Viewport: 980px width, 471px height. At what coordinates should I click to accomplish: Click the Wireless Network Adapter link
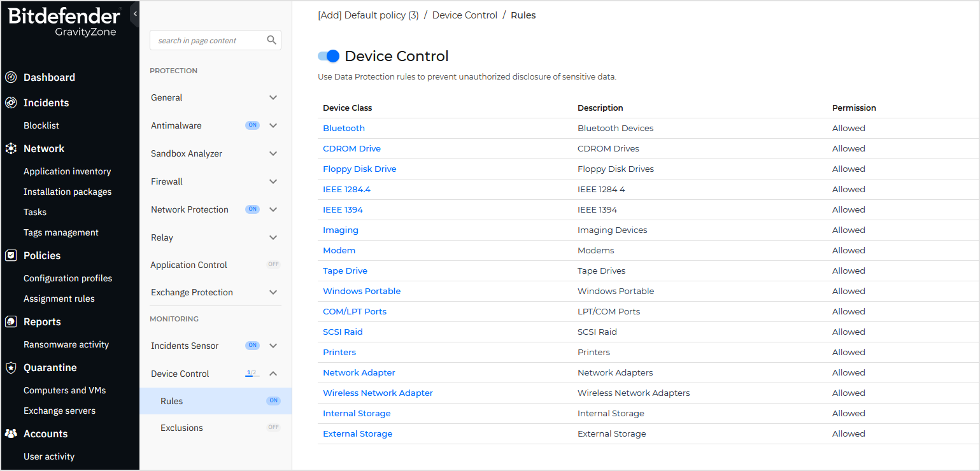(x=378, y=393)
